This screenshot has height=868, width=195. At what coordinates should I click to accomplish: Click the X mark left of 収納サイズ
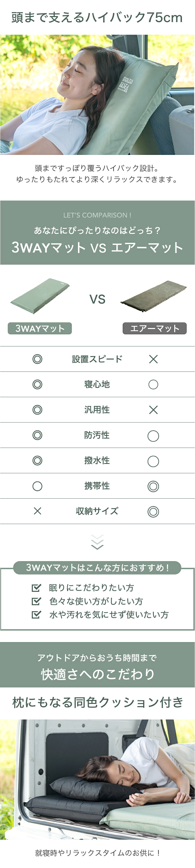click(x=37, y=511)
